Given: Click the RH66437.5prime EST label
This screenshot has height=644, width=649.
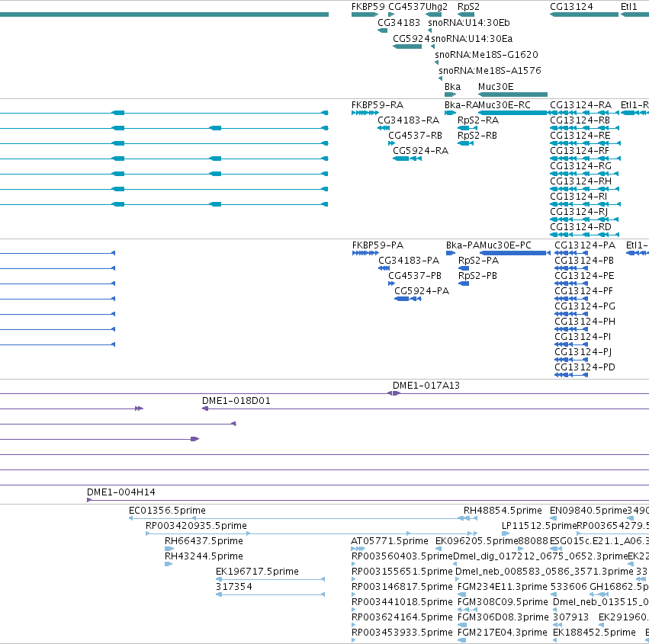Looking at the screenshot, I should 204,541.
